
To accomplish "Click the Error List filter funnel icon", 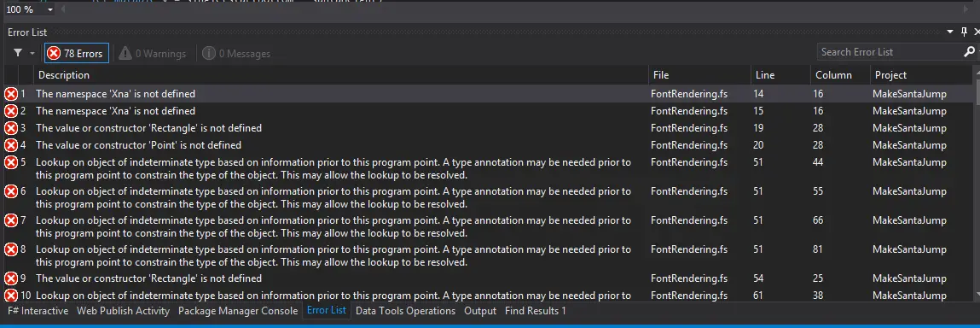I will coord(18,53).
